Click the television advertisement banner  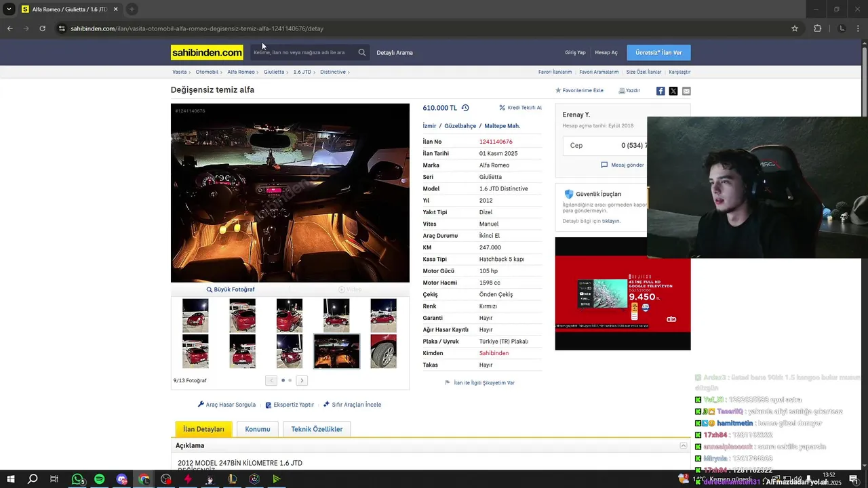pos(623,293)
